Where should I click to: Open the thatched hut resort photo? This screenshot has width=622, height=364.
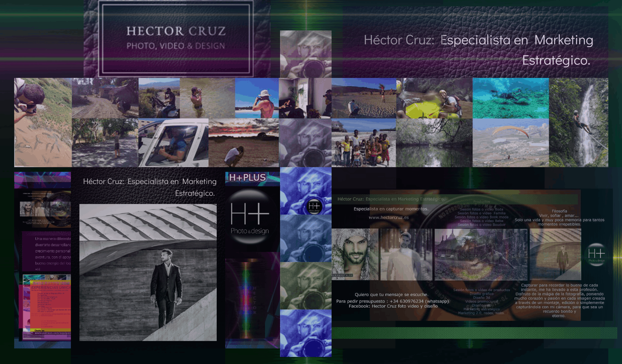[x=481, y=254]
